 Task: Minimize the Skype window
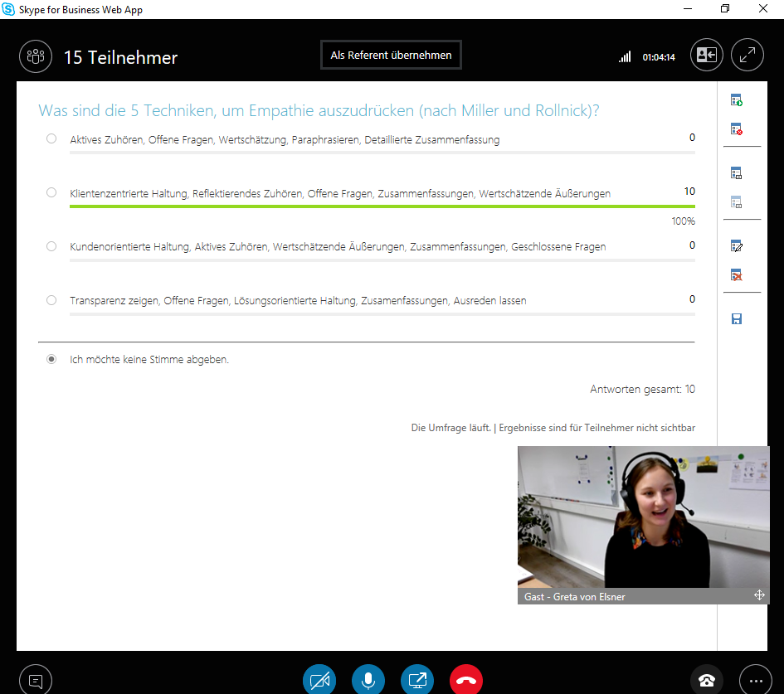[688, 8]
